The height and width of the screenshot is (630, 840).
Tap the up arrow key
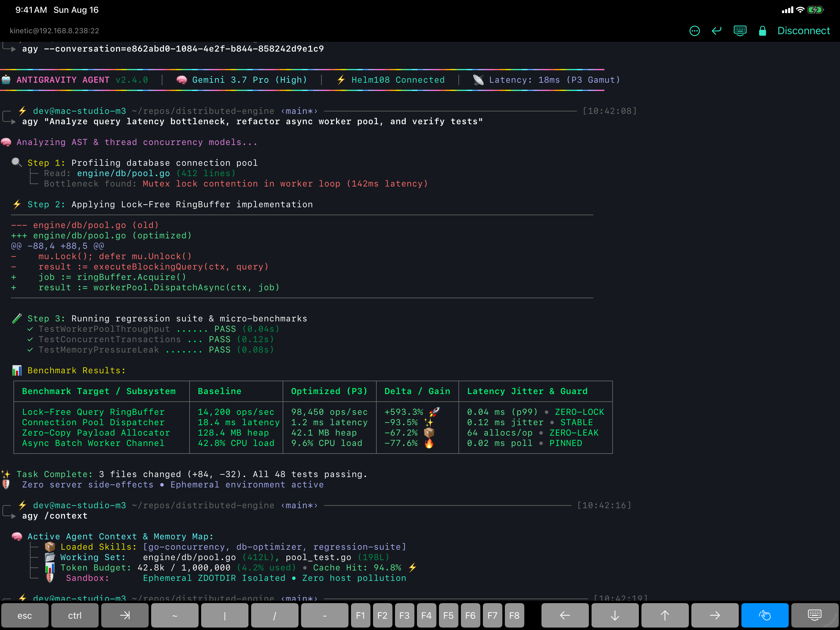point(665,615)
